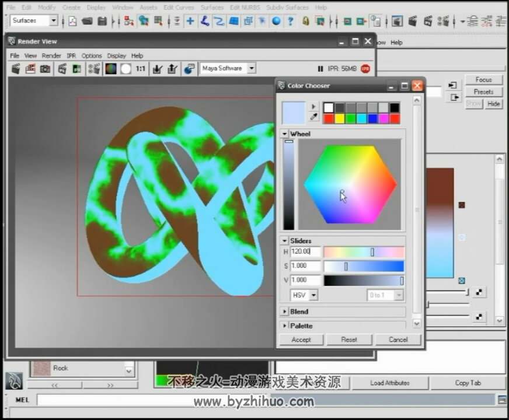This screenshot has width=509, height=420.
Task: Open the Surfaces menu set dropdown
Action: [x=53, y=21]
